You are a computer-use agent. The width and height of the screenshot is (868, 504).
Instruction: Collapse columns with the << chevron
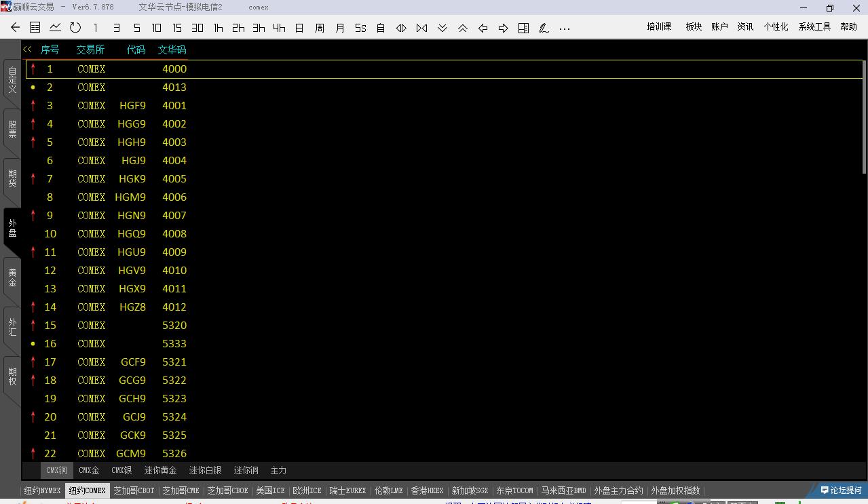pos(27,49)
